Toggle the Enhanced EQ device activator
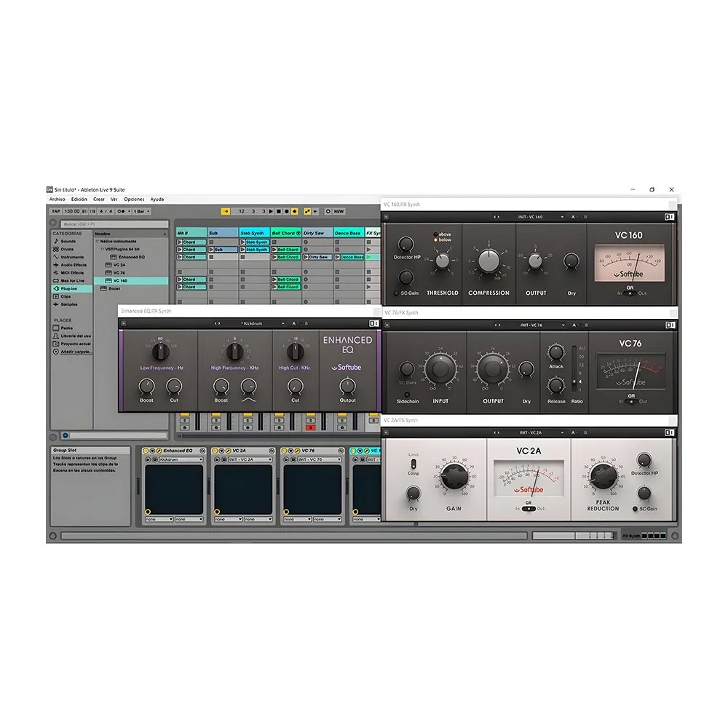Image resolution: width=728 pixels, height=728 pixels. pyautogui.click(x=146, y=451)
